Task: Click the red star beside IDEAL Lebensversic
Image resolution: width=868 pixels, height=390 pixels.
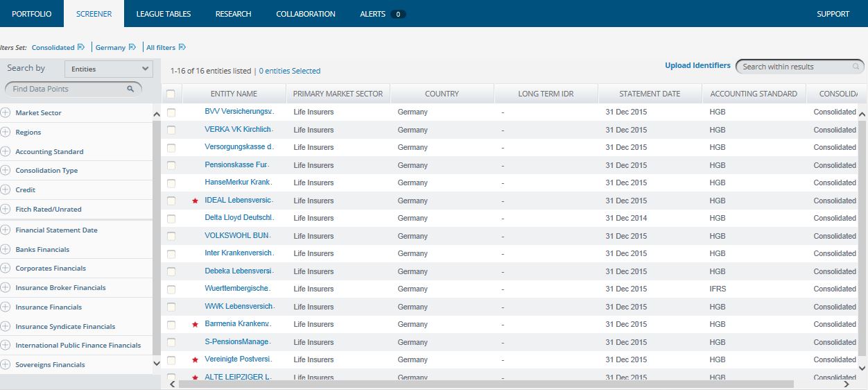Action: [195, 201]
